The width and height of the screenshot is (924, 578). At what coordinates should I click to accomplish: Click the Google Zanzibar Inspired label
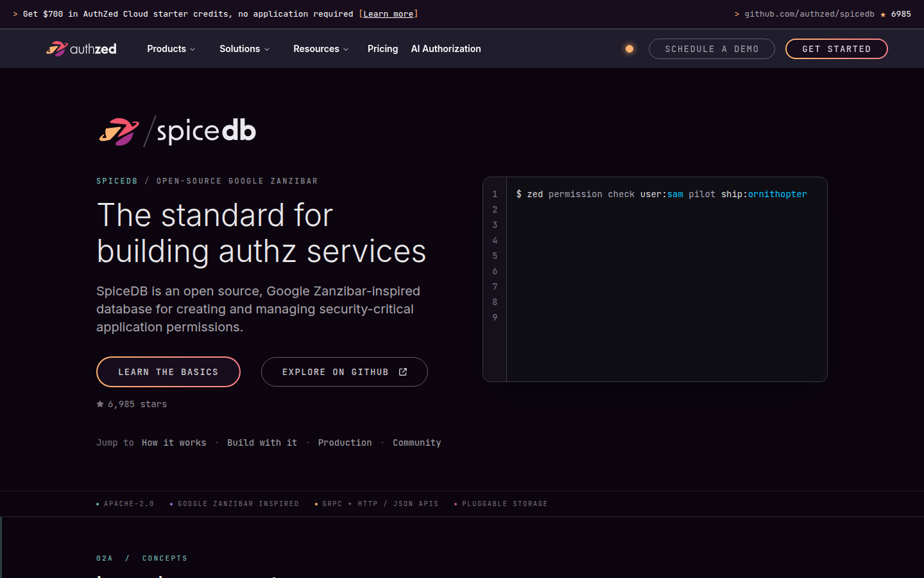(x=238, y=504)
